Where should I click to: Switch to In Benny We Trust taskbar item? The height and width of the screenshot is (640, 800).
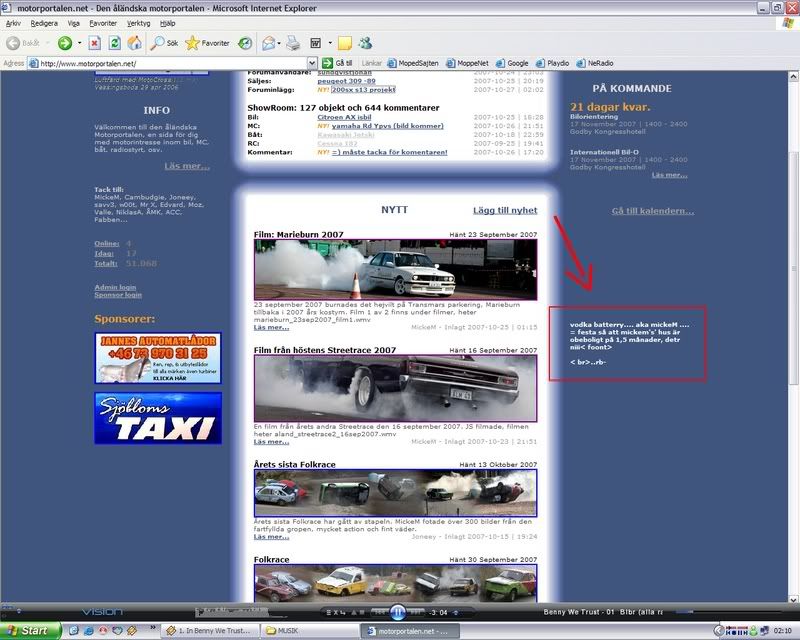(210, 631)
